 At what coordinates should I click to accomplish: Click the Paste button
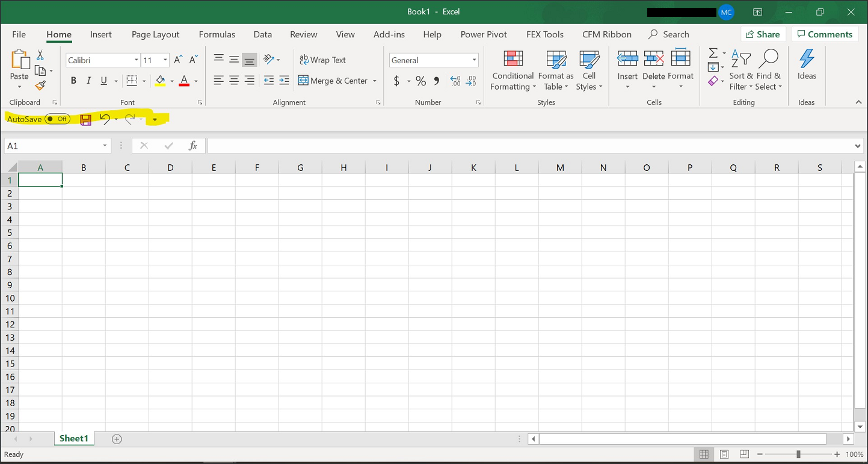19,69
